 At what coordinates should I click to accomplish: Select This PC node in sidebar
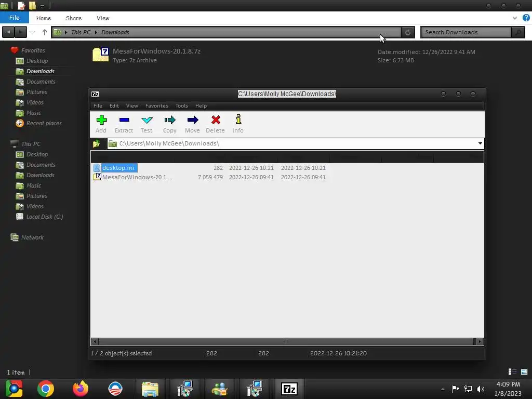coord(31,144)
